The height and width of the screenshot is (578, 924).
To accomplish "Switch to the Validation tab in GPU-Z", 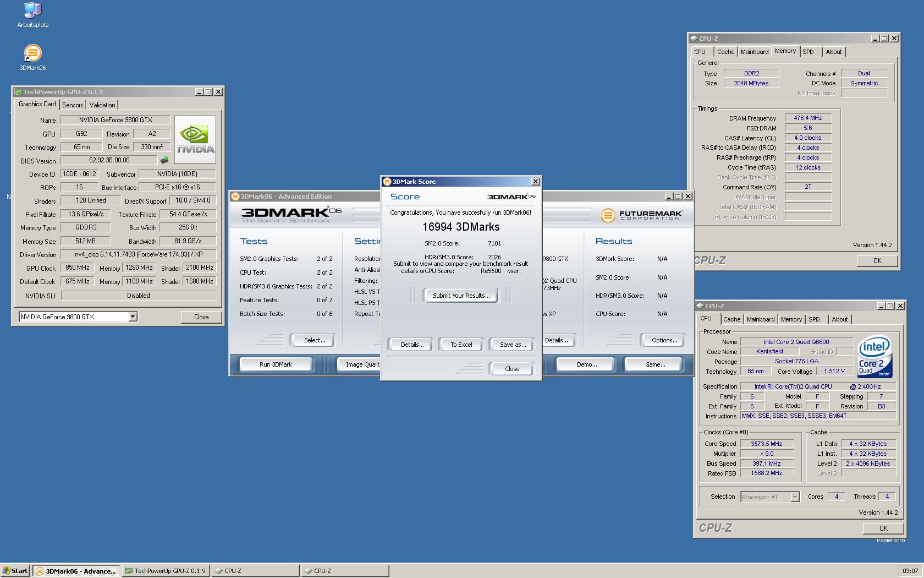I will pyautogui.click(x=102, y=105).
